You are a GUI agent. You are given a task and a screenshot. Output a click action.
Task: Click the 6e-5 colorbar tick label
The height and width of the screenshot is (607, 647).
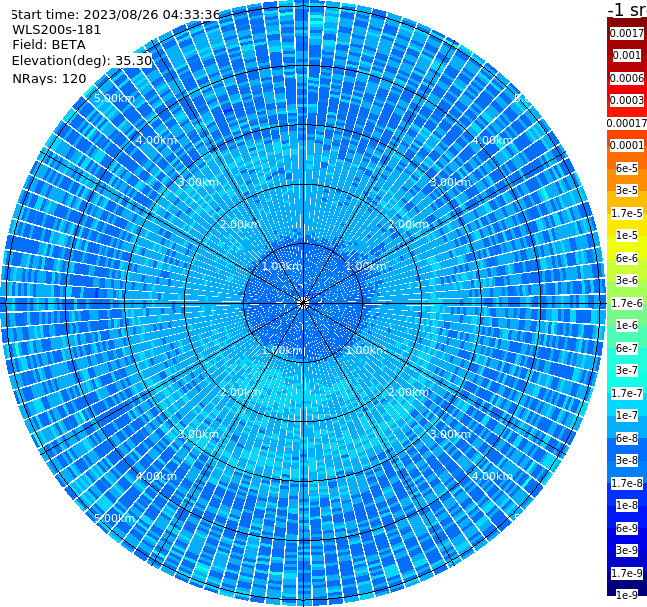coord(627,168)
